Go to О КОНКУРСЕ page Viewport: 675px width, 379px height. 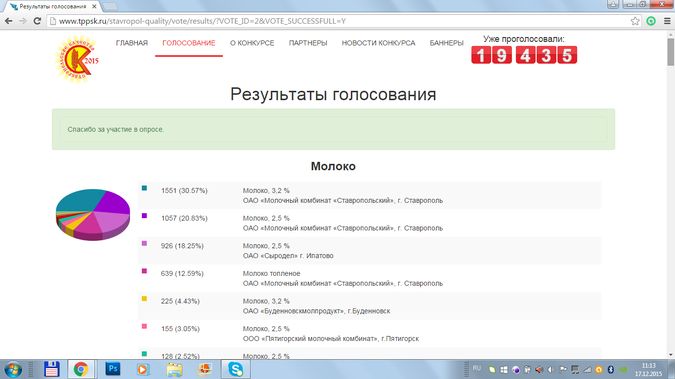252,43
